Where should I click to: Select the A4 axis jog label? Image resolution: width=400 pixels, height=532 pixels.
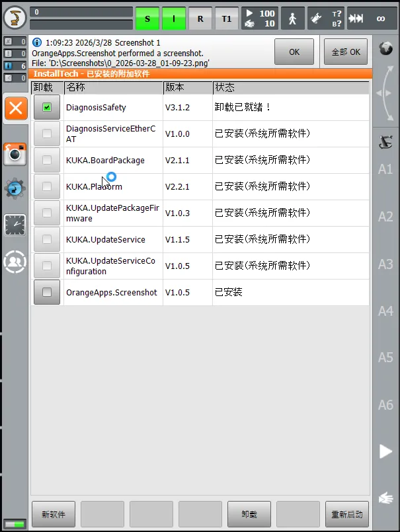coord(385,311)
